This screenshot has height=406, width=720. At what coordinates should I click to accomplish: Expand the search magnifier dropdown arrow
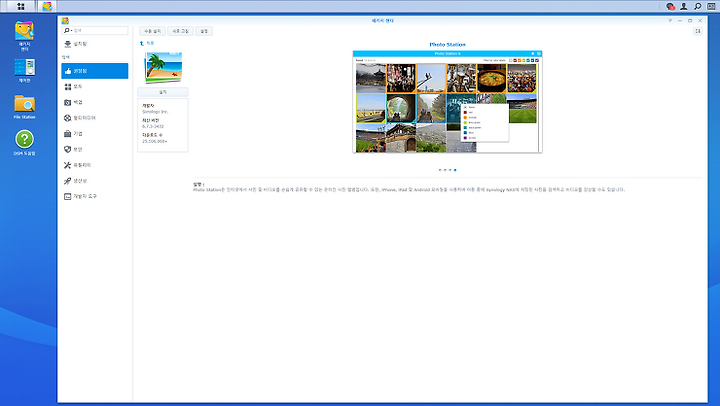click(71, 30)
